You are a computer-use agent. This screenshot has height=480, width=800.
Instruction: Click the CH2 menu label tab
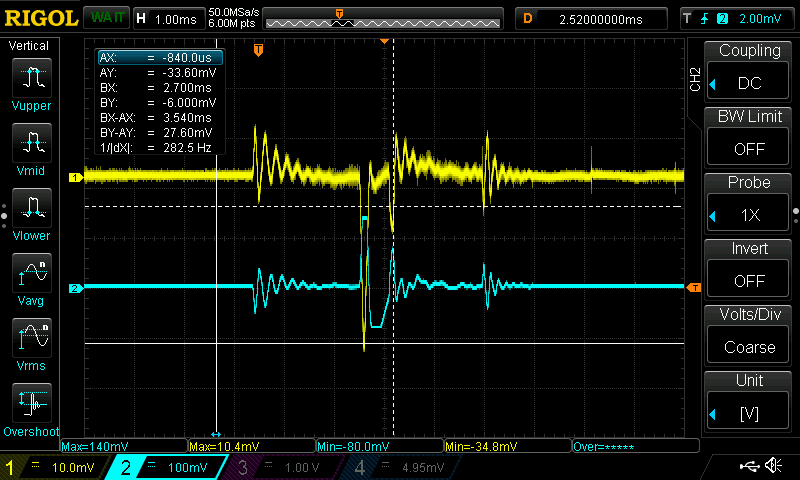[695, 79]
